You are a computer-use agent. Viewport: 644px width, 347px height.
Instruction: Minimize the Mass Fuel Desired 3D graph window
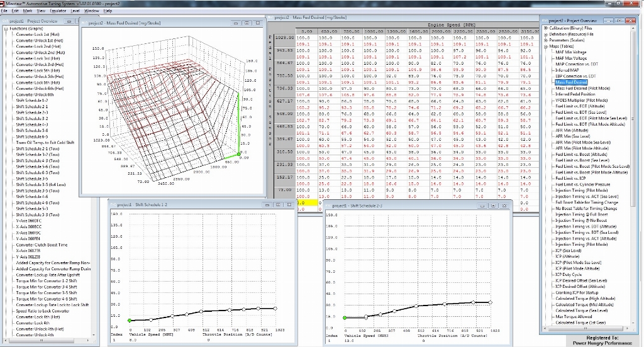[236, 23]
